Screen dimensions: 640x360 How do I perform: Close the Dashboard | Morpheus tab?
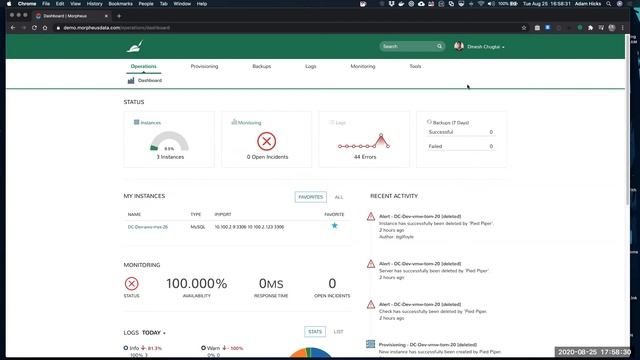[106, 16]
